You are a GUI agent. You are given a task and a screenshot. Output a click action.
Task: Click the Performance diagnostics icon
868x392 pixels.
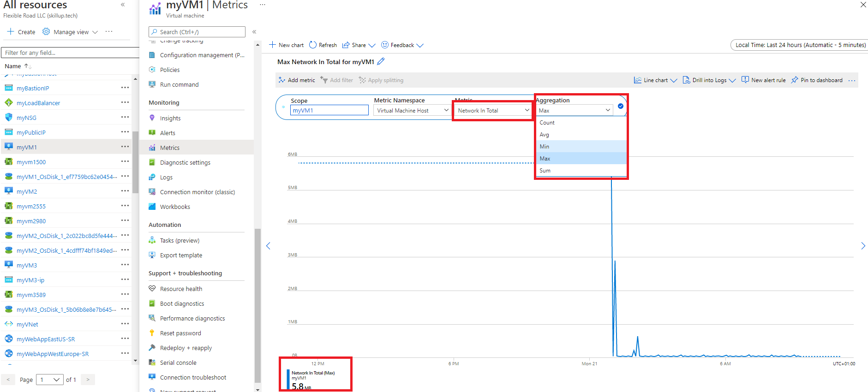coord(152,318)
